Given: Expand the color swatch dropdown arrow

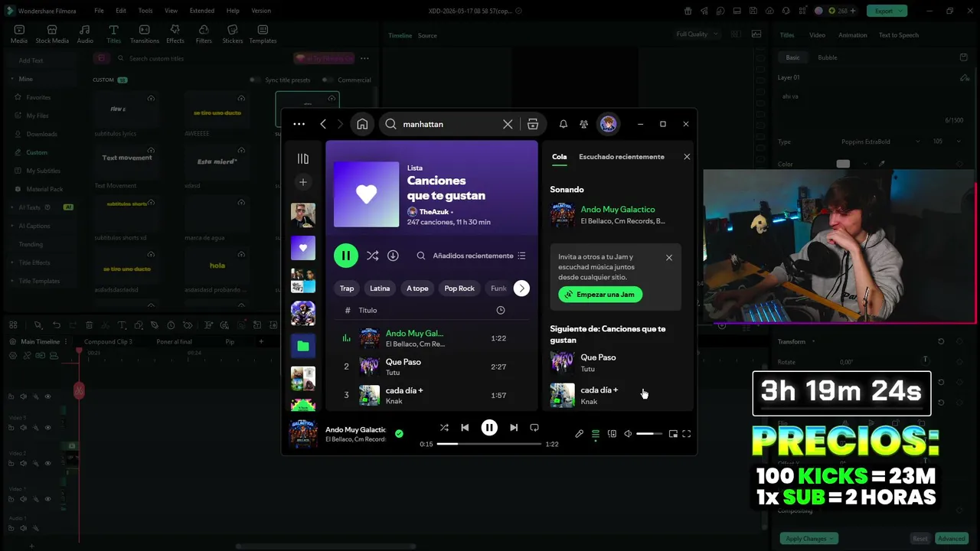Looking at the screenshot, I should point(864,164).
